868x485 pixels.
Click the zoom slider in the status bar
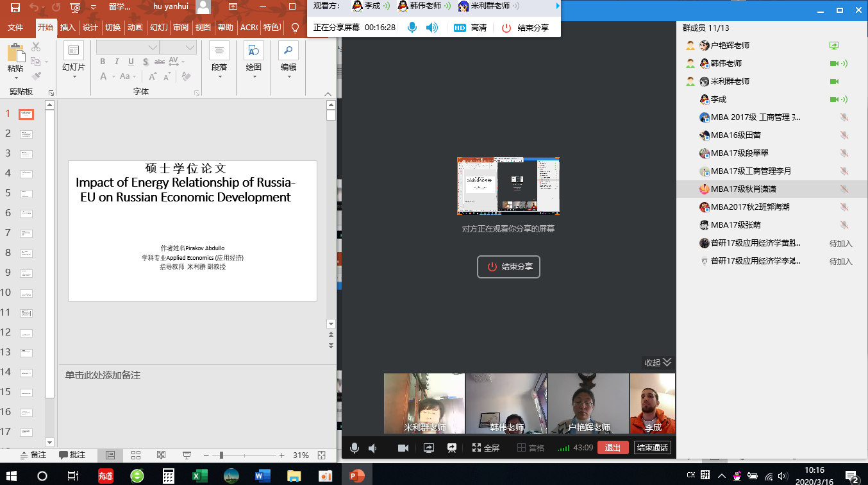click(221, 455)
